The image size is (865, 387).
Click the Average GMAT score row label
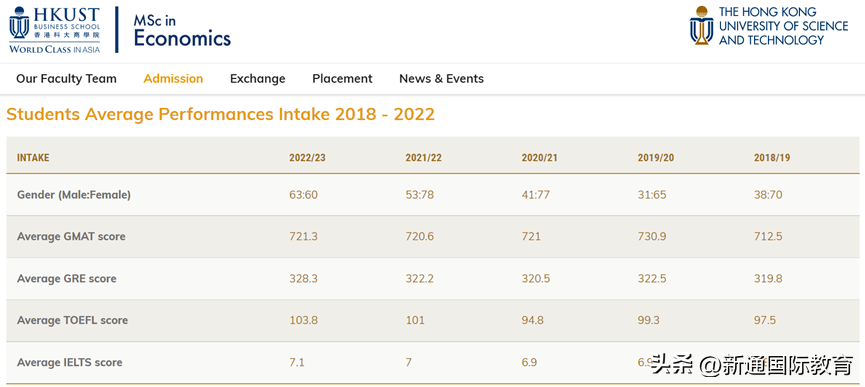[x=71, y=236]
